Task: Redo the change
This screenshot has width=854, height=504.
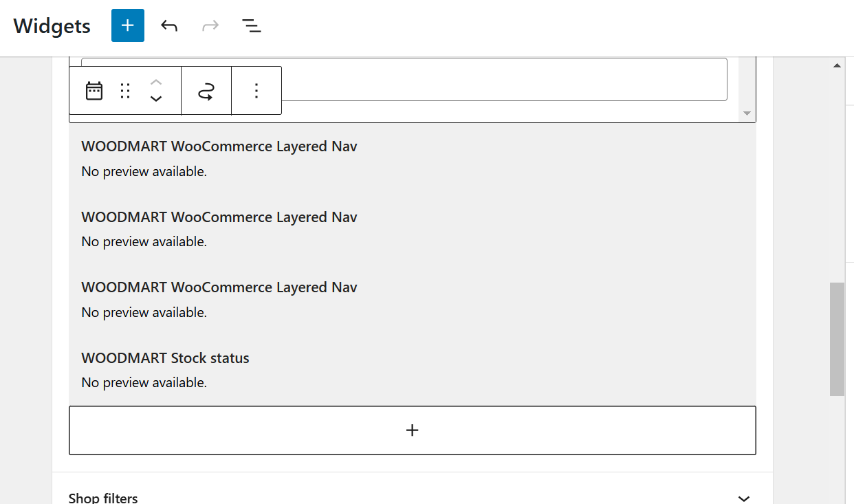Action: tap(210, 25)
